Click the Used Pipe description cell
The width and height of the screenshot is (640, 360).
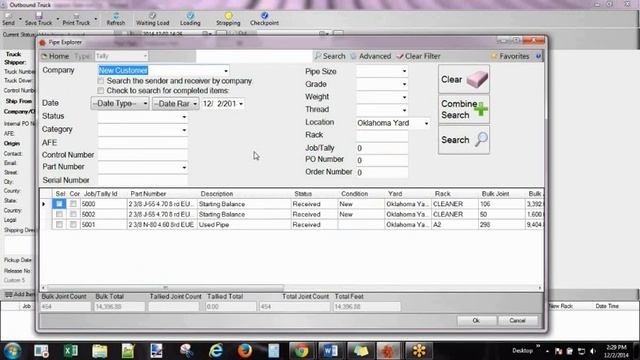tap(244, 224)
